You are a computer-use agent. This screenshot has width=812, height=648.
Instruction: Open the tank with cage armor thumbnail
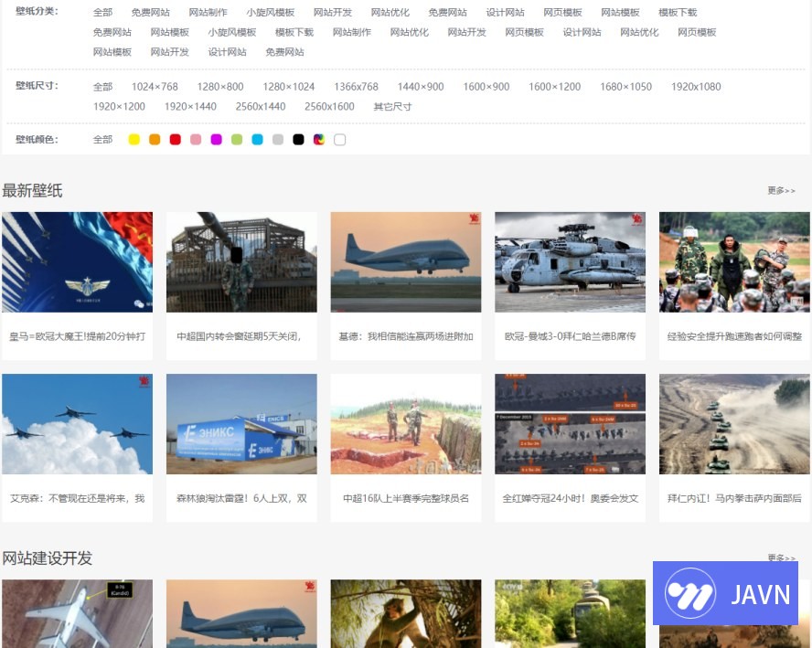241,262
